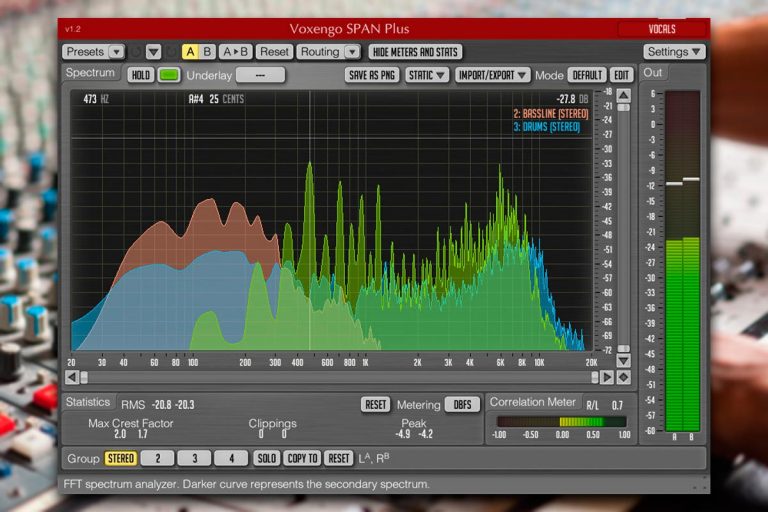Select group 4
Screen dimensions: 768x512
coord(231,459)
